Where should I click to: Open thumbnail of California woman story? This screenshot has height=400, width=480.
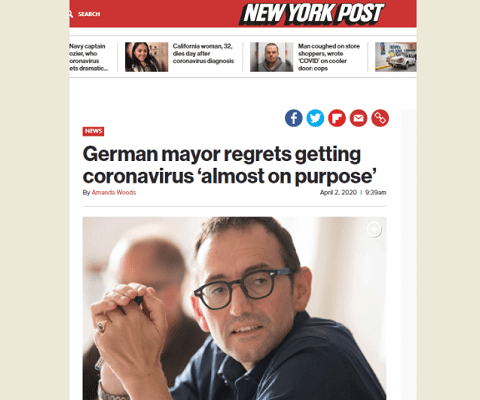tap(147, 57)
